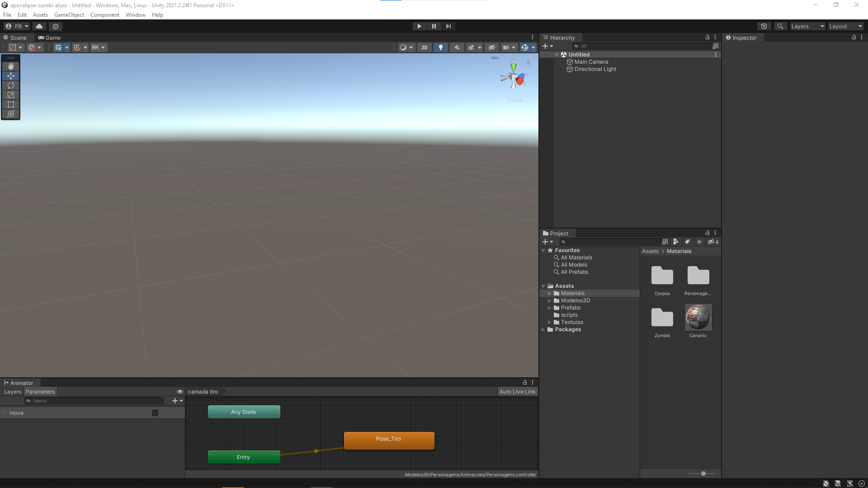
Task: Open the handle rotation global dropdown
Action: pyautogui.click(x=35, y=47)
